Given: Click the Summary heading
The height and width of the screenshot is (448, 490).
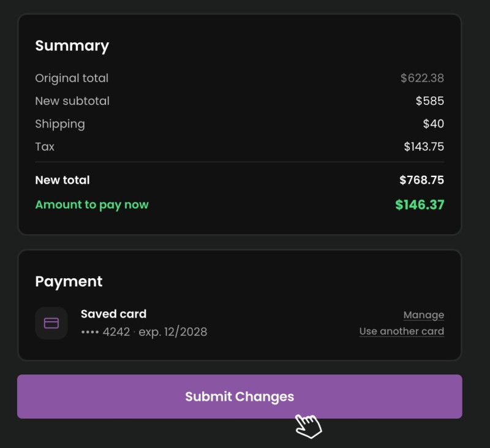Looking at the screenshot, I should click(72, 45).
